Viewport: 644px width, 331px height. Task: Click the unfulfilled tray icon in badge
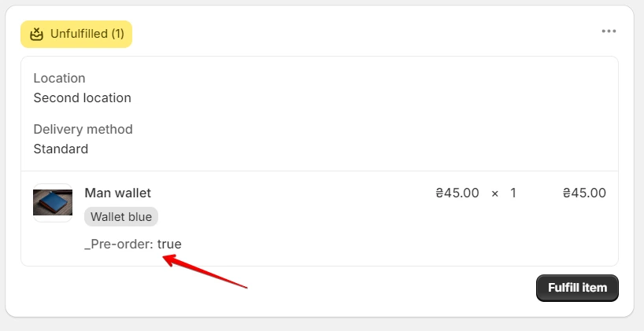tap(36, 34)
